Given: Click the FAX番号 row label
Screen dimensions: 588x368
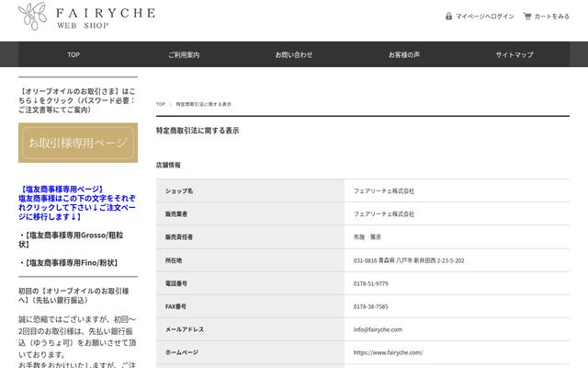Looking at the screenshot, I should [x=175, y=306].
